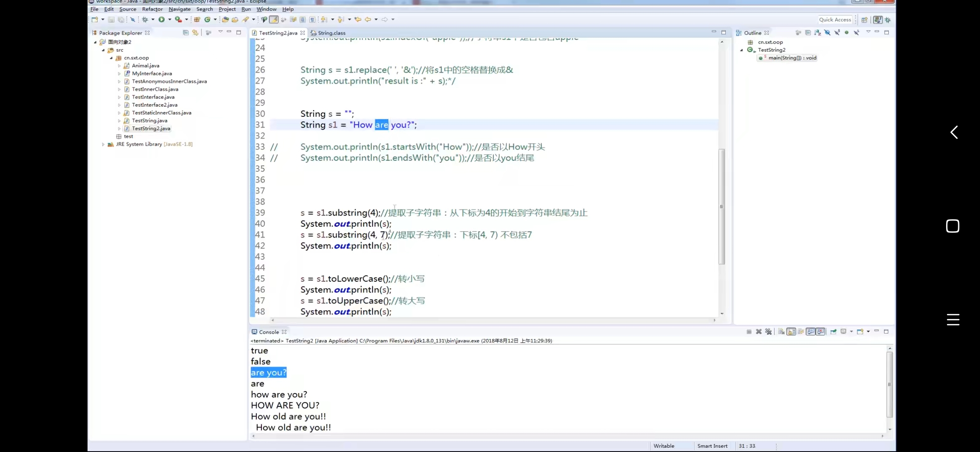Toggle Link with Editor in Package Explorer

point(195,32)
